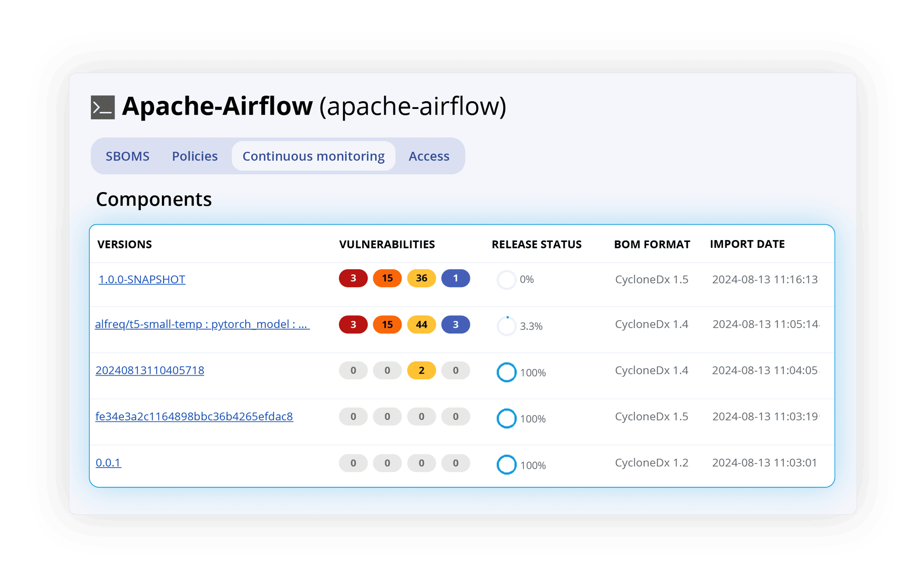Click the orange badge showing 15 on 1.0.0-SNAPSHOT row
Viewport: 917px width, 588px height.
point(387,278)
